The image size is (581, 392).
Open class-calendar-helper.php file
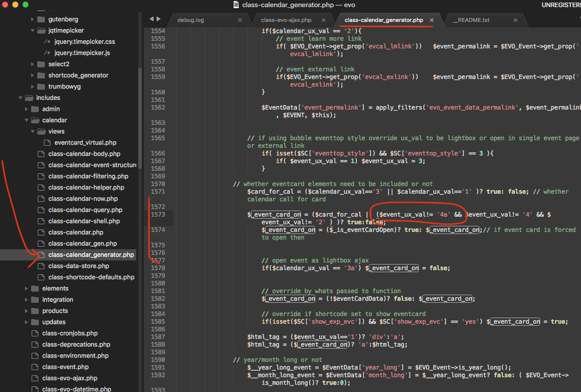(x=86, y=188)
